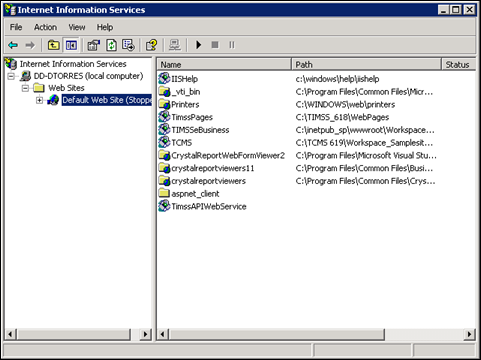Click the Forward arrow toolbar button
This screenshot has height=360, width=481.
click(x=30, y=45)
